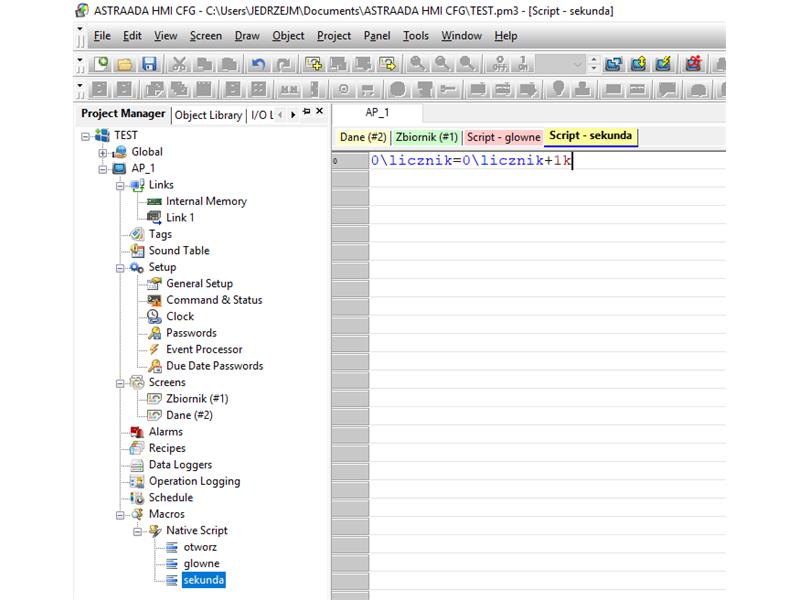Click the script line 0\licznik=0\licznik+1k
This screenshot has height=600, width=800.
[x=471, y=161]
